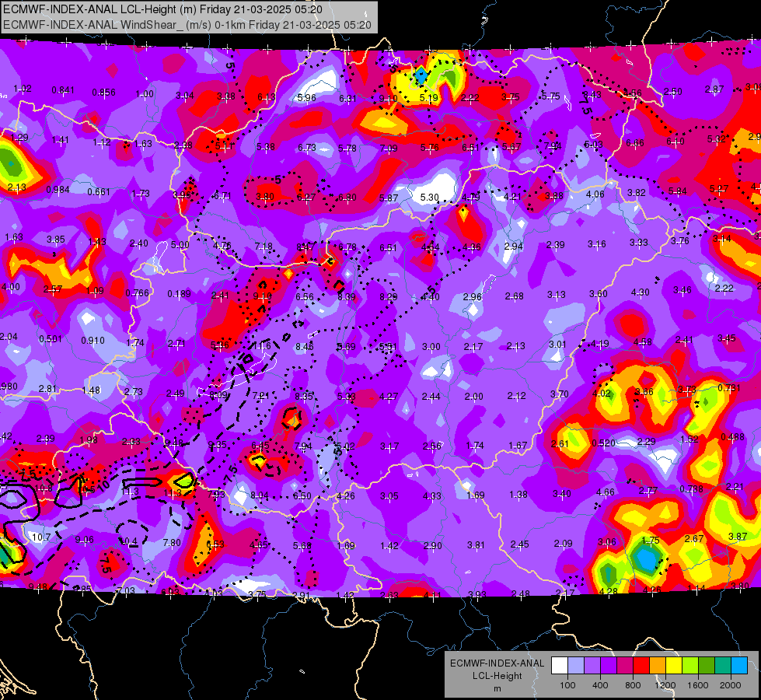Click the legend label '2000'
Screen dimensions: 761x700
(731, 685)
